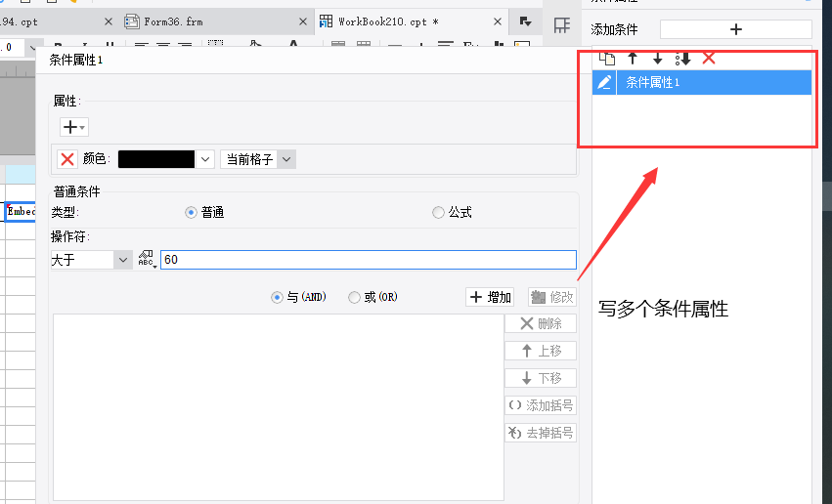Open the add property plus dropdown

coord(73,127)
